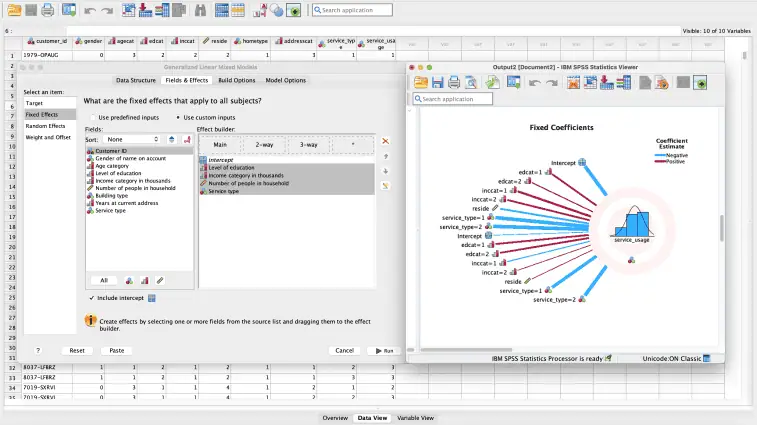Screen dimensions: 757x425
Task: Select Random Effects item
Action: click(x=50, y=126)
